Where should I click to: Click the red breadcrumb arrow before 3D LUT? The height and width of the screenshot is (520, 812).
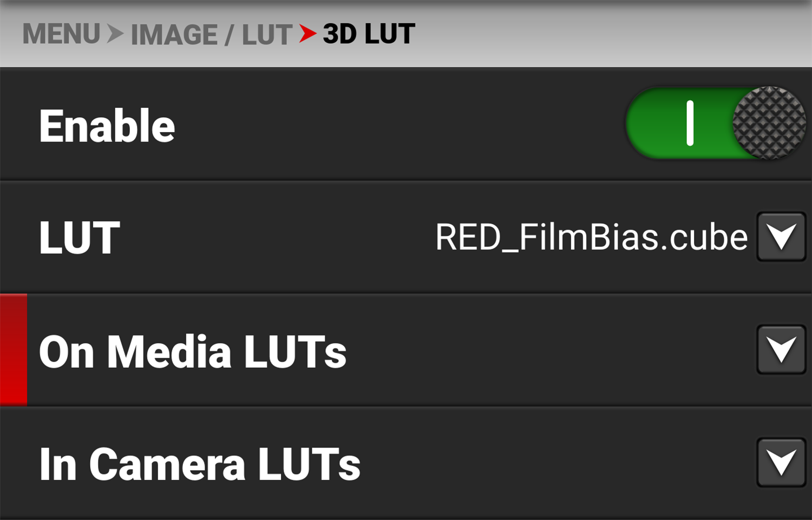pyautogui.click(x=307, y=34)
